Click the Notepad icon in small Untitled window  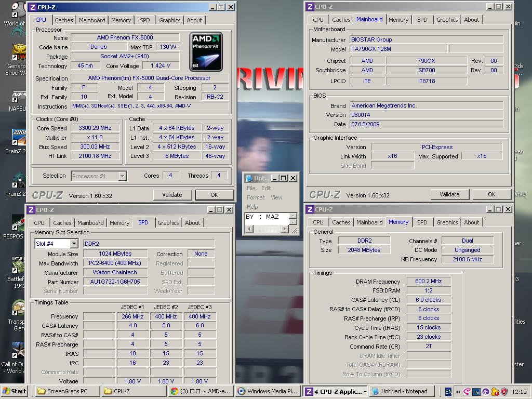249,178
